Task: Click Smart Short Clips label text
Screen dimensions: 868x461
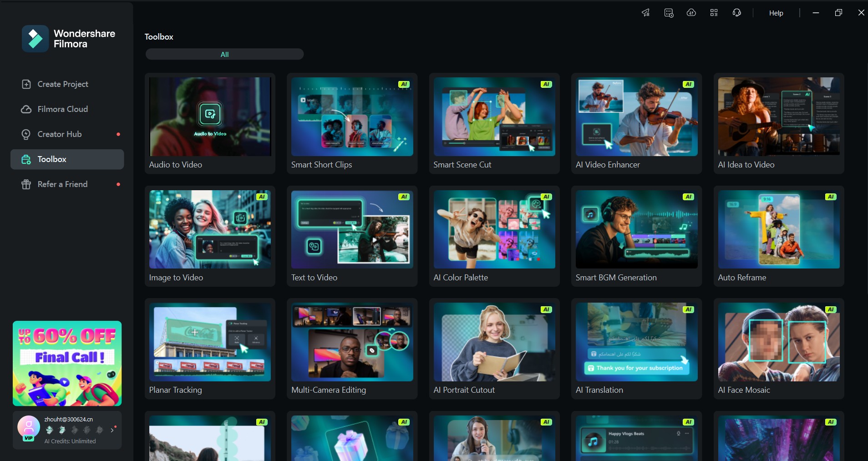Action: click(x=322, y=165)
